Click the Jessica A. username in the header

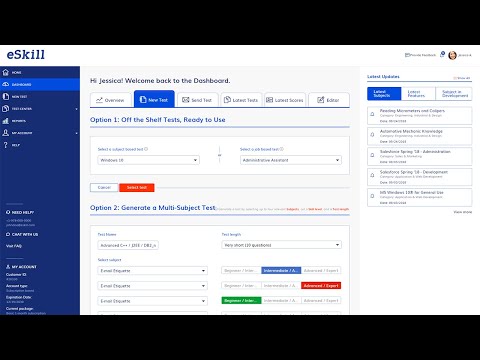pyautogui.click(x=465, y=55)
